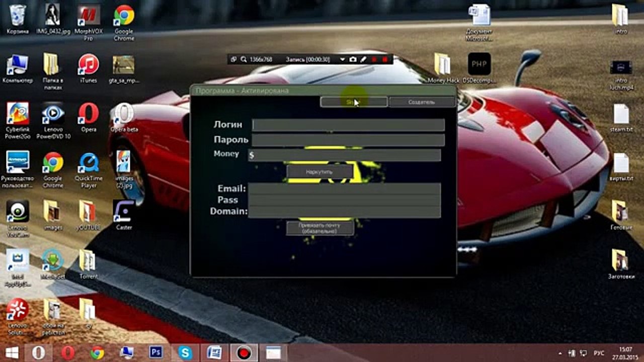644x362 pixels.
Task: Click the red-dot recorder taskbar icon
Action: click(x=244, y=352)
